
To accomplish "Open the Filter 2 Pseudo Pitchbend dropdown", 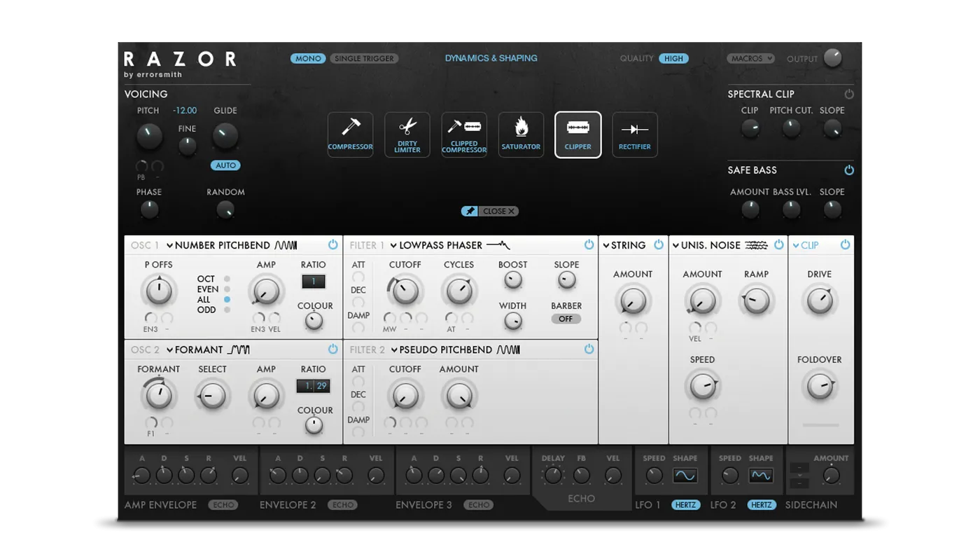I will tap(455, 350).
